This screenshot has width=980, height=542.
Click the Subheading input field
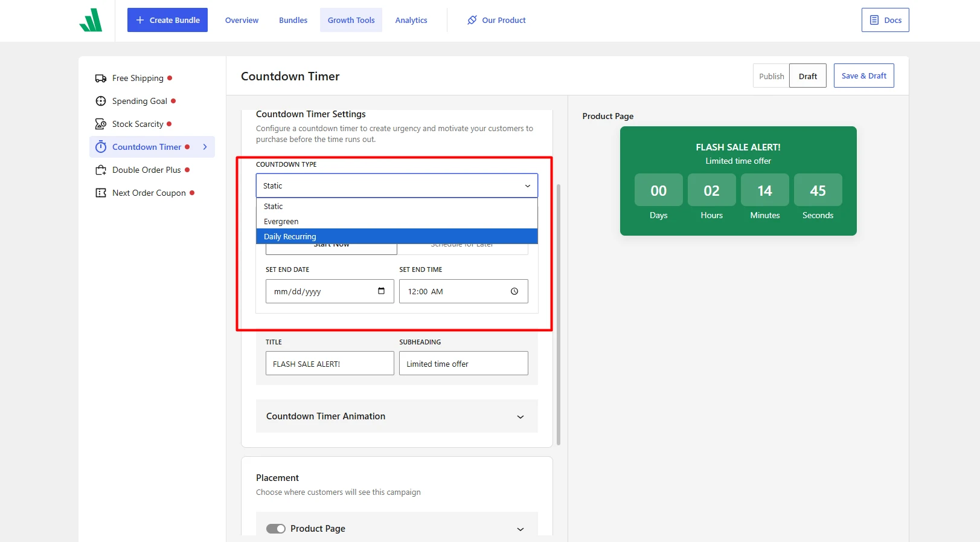(464, 364)
